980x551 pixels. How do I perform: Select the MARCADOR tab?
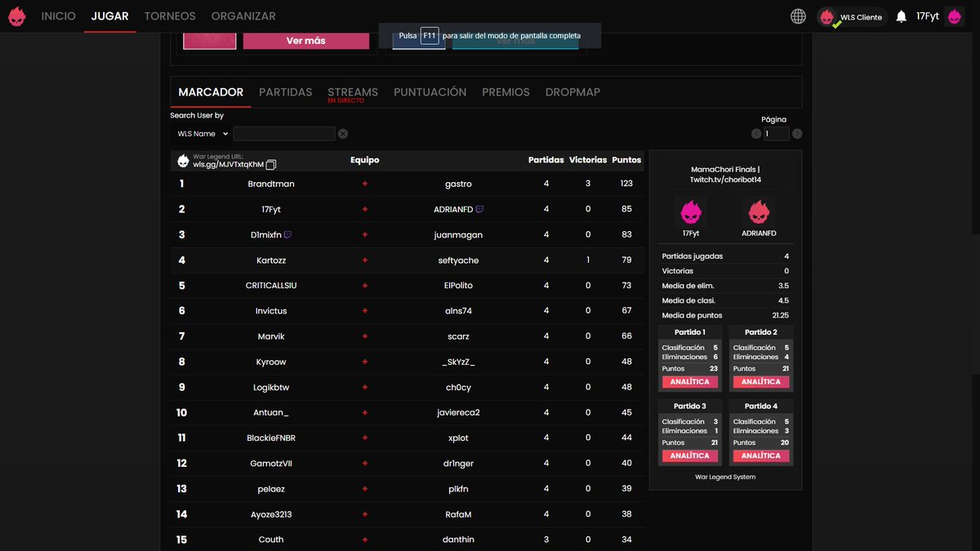point(211,92)
